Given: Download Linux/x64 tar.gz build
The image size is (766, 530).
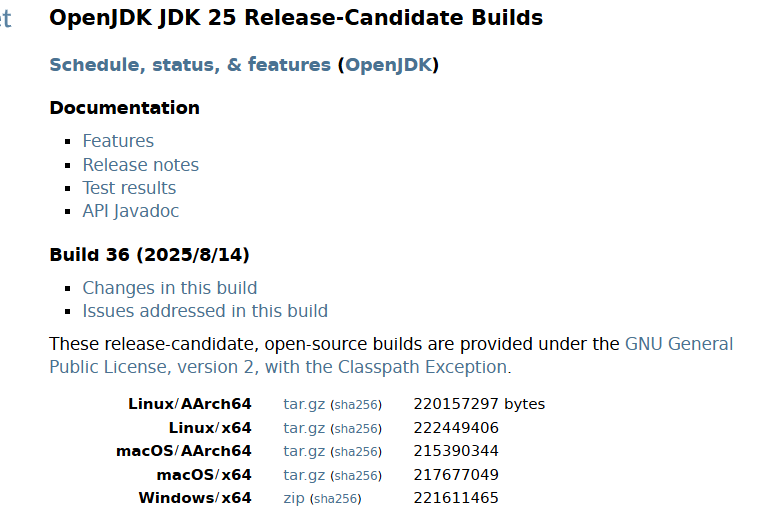Looking at the screenshot, I should pyautogui.click(x=304, y=428).
